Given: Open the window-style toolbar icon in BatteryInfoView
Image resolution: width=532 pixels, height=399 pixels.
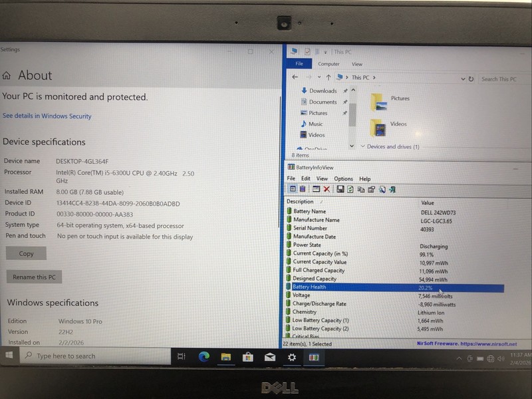Looking at the screenshot, I should tap(316, 189).
